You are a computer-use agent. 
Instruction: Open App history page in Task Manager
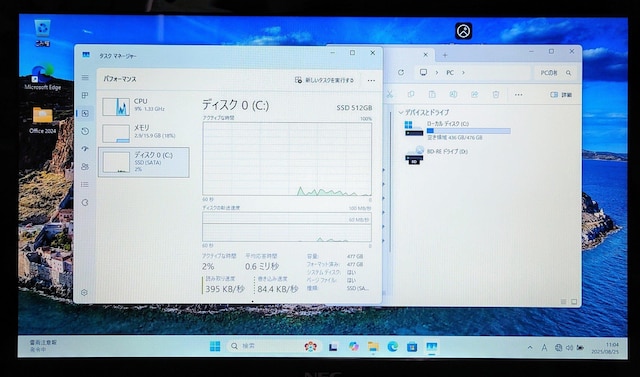85,131
